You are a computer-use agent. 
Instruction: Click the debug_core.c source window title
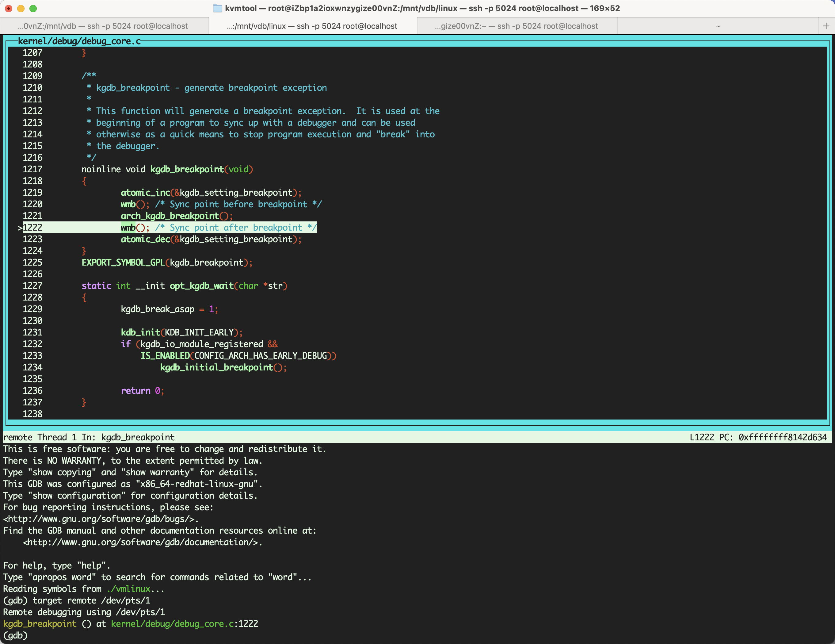click(79, 41)
